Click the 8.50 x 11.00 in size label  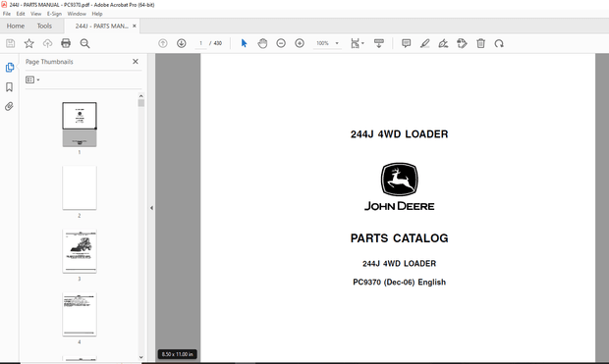[177, 354]
